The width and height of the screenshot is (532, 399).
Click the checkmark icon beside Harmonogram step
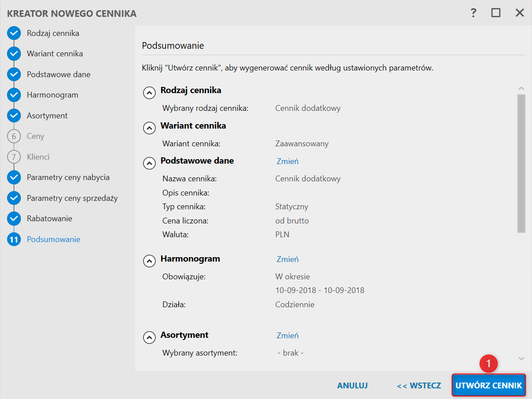click(14, 95)
